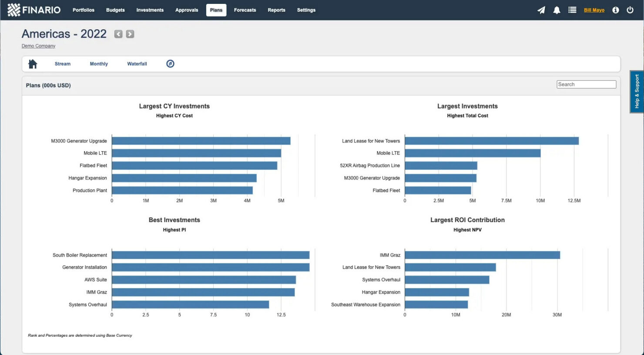Switch to the Monthly view
The width and height of the screenshot is (644, 355).
(99, 64)
